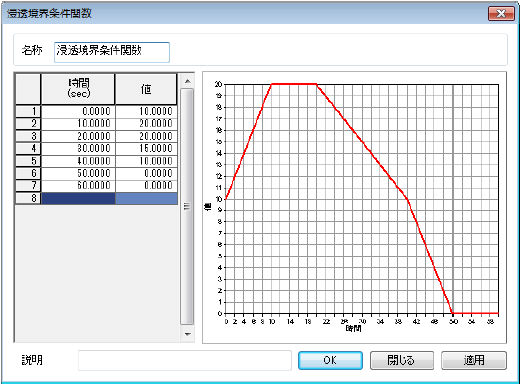This screenshot has height=385, width=520.
Task: Click time cell 10.0000 in row 2
Action: pyautogui.click(x=78, y=124)
